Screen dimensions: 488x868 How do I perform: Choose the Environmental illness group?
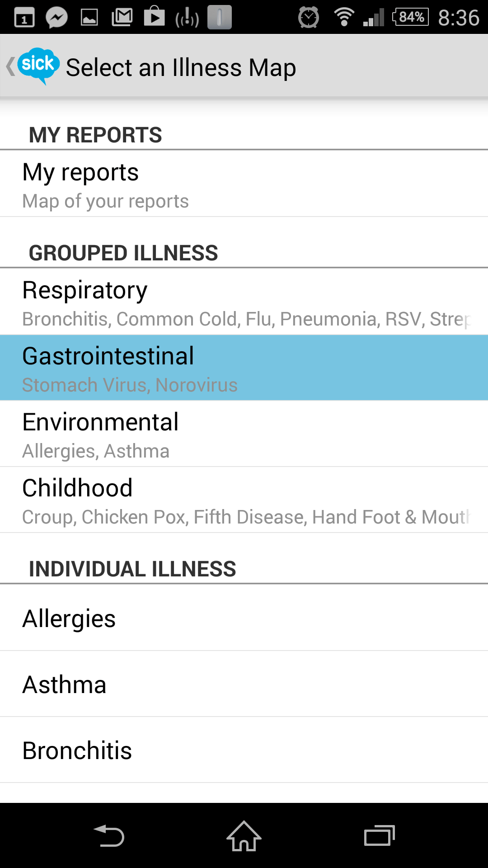(244, 434)
